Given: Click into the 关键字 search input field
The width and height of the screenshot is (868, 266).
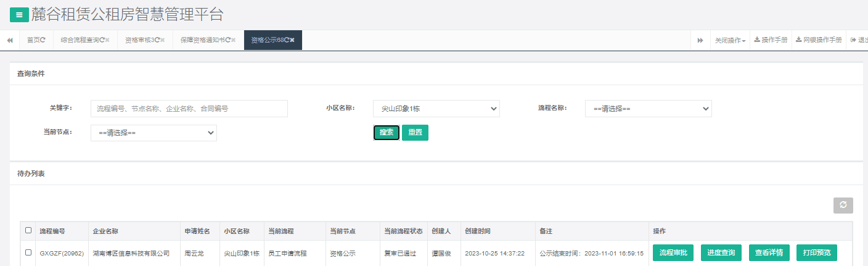Looking at the screenshot, I should (189, 109).
